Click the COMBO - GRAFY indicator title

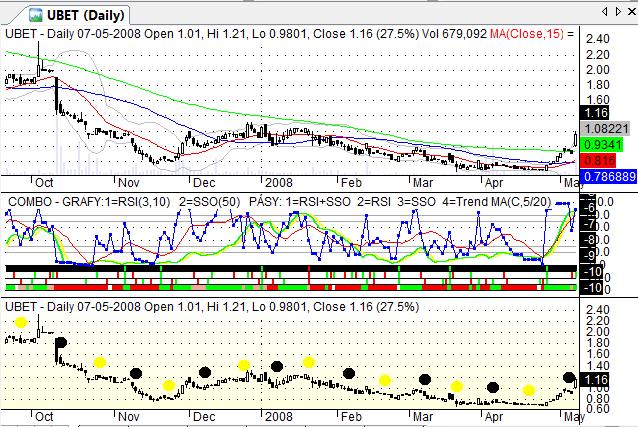tap(54, 202)
